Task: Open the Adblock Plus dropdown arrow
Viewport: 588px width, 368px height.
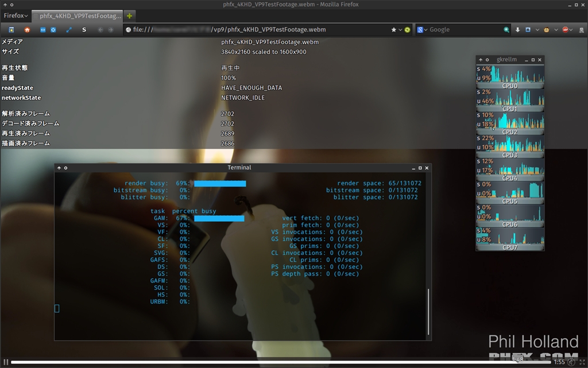Action: [x=571, y=30]
